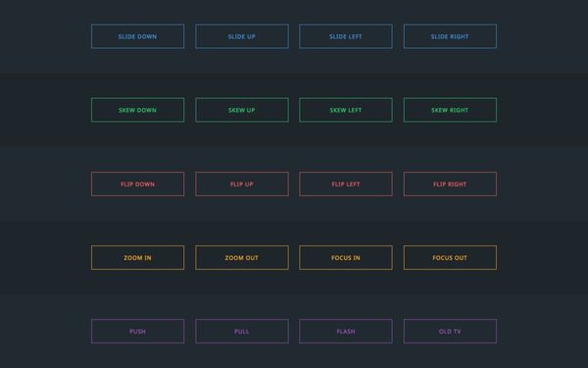Run the ZOOM OUT effect button
This screenshot has height=368, width=588.
point(242,257)
